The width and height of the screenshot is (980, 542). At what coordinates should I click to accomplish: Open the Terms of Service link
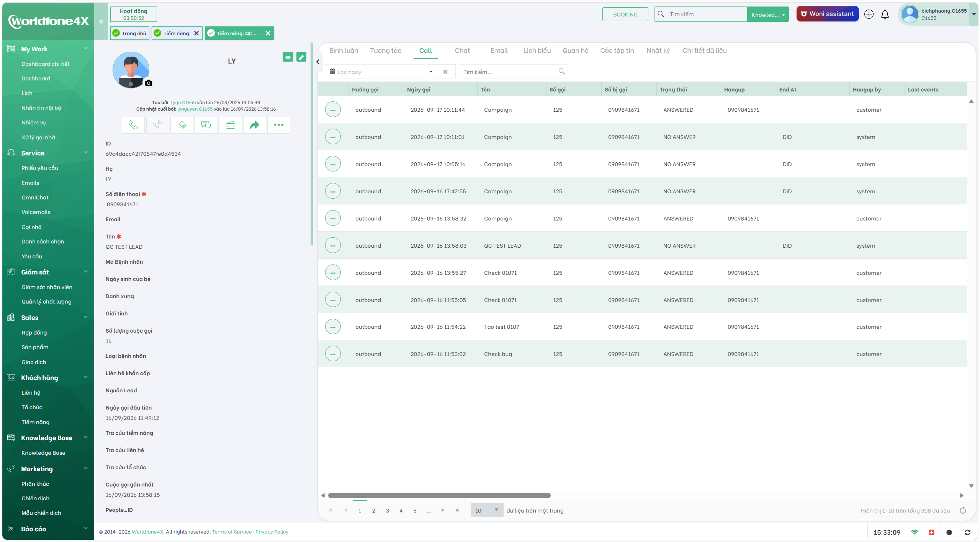[232, 532]
